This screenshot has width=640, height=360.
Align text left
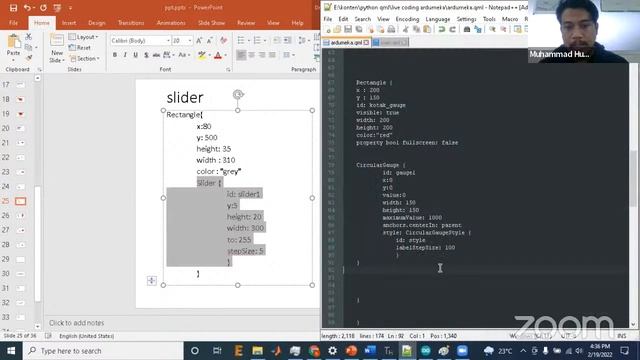(x=241, y=55)
